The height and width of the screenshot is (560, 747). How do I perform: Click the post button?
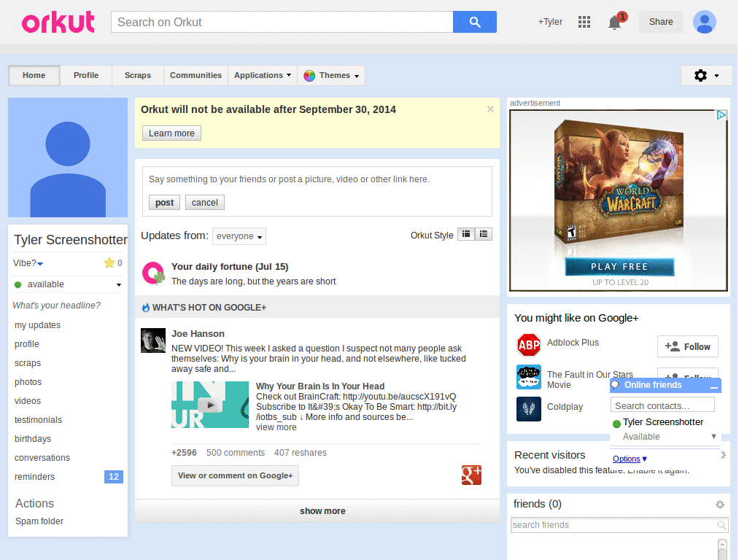tap(164, 203)
